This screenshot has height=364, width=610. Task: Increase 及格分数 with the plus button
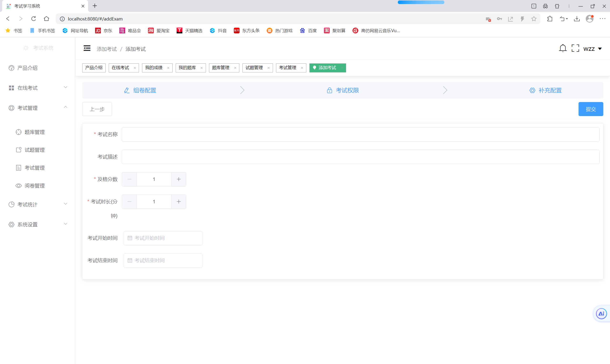click(179, 179)
